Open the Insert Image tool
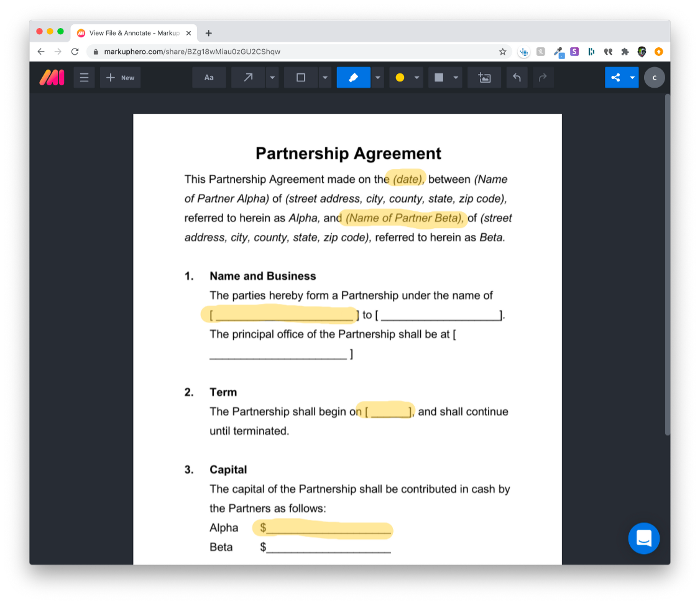Viewport: 700px width, 603px height. [x=484, y=77]
